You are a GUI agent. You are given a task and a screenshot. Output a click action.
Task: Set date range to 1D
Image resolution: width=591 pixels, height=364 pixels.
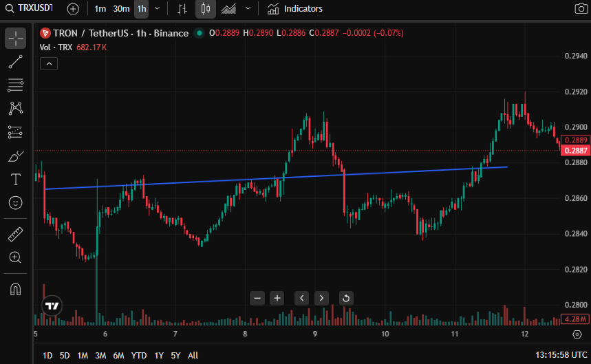pyautogui.click(x=47, y=355)
